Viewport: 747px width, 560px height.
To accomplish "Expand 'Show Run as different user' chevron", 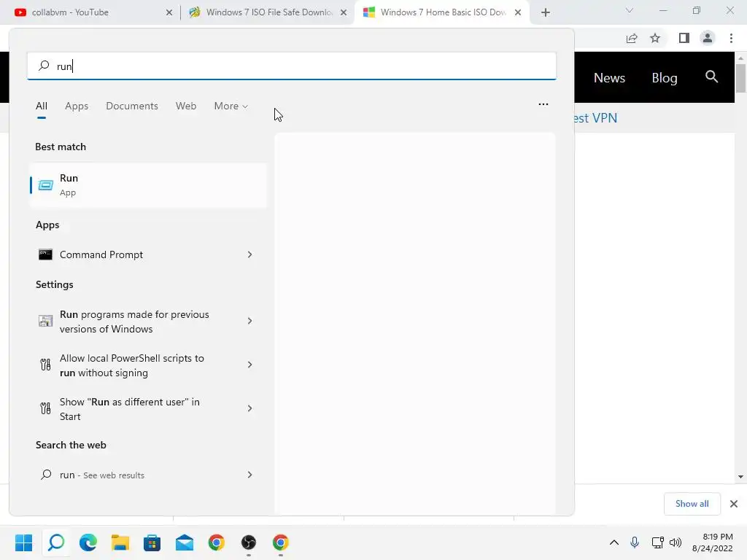I will tap(249, 408).
